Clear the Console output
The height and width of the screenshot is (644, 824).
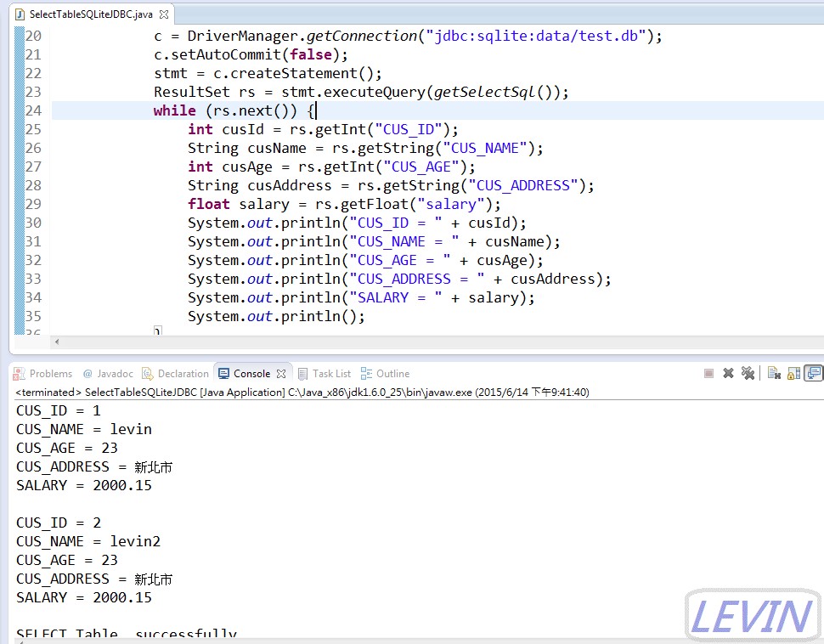774,373
